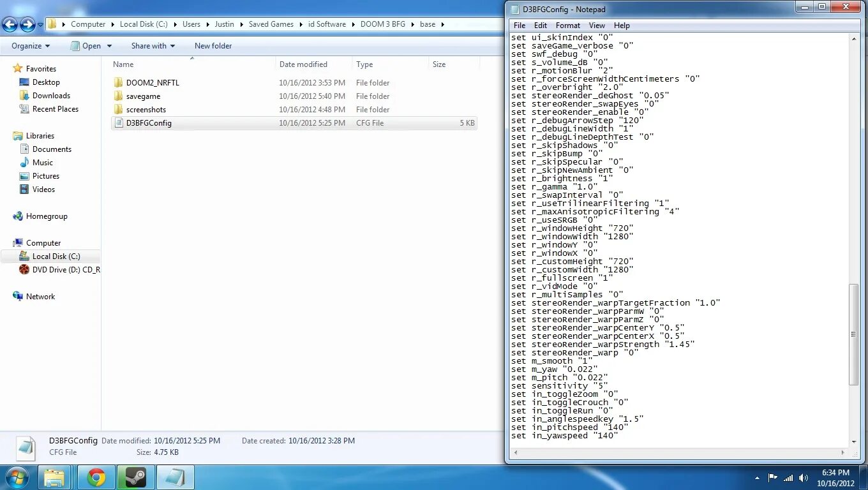Click the Open button in Explorer toolbar
The width and height of the screenshot is (868, 490).
[86, 46]
